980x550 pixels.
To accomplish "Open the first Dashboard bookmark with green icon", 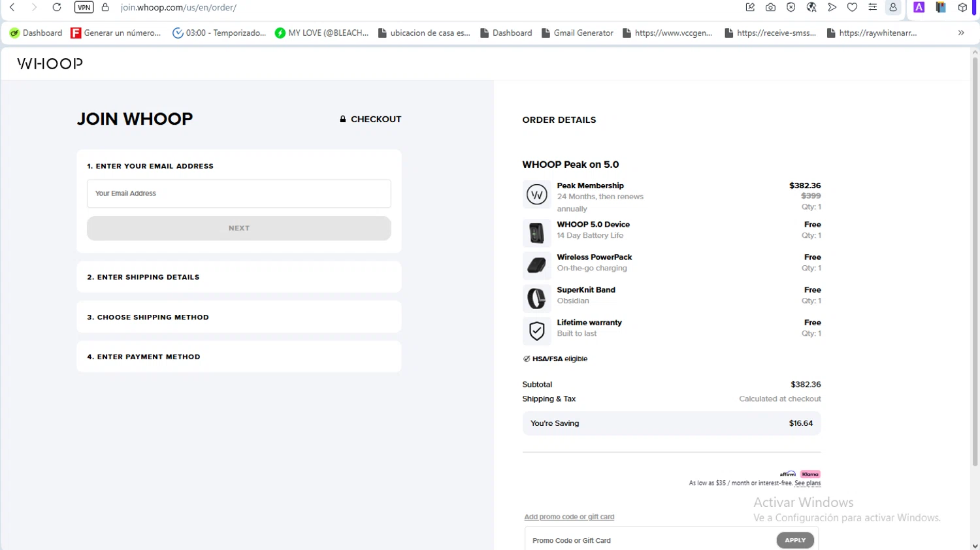I will coord(36,33).
